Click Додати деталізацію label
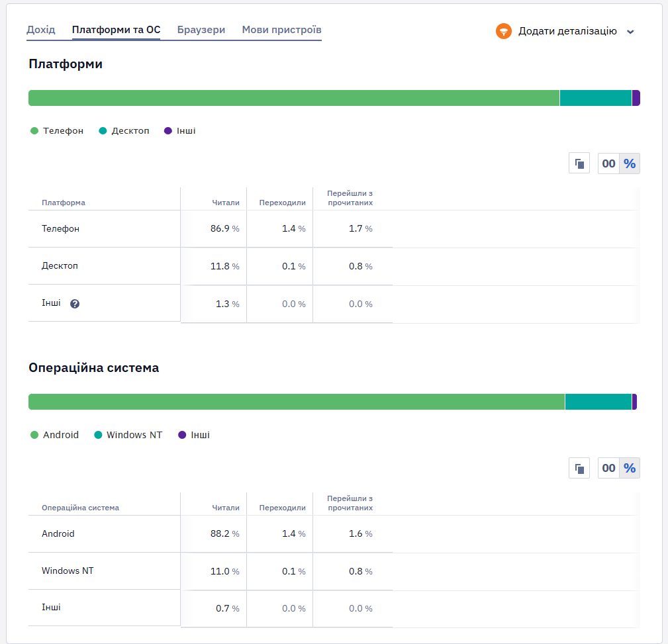Viewport: 668px width, 644px height. pos(567,31)
